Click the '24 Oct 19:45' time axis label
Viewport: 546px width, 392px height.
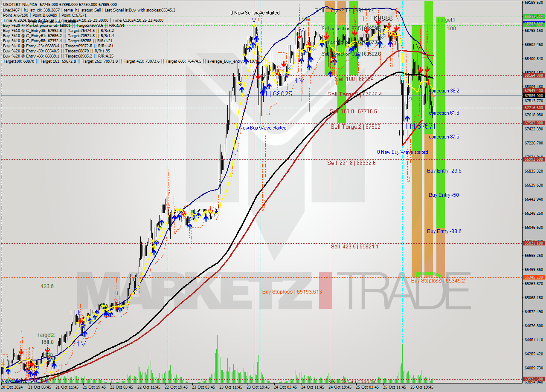(x=339, y=387)
